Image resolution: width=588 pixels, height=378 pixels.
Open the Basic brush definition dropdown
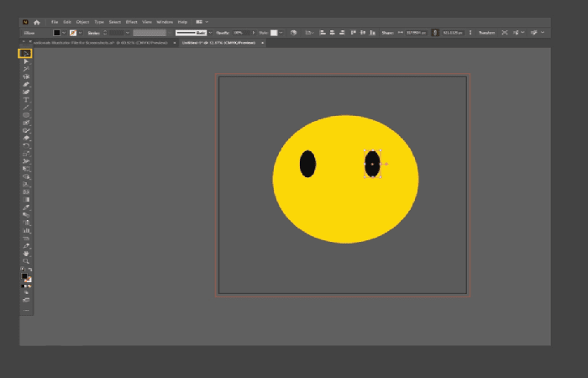(x=210, y=33)
